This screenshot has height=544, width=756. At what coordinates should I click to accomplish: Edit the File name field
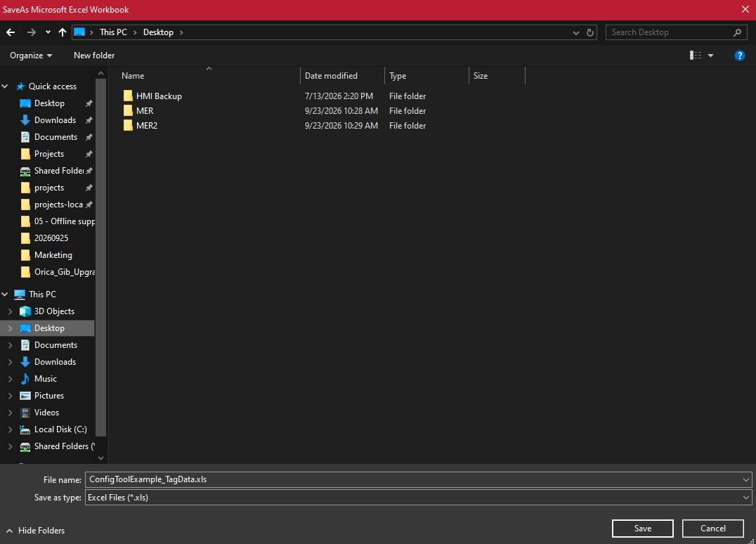coord(414,479)
